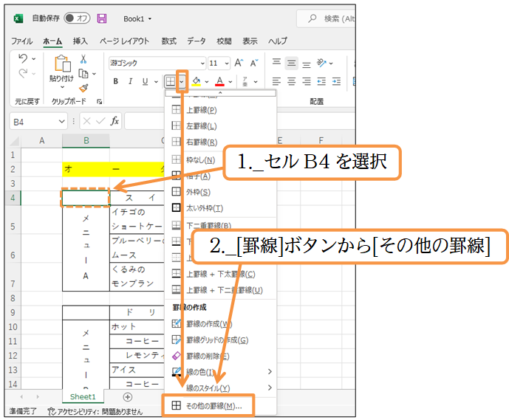The image size is (509, 420).
Task: Click the add new sheet plus icon
Action: (128, 397)
